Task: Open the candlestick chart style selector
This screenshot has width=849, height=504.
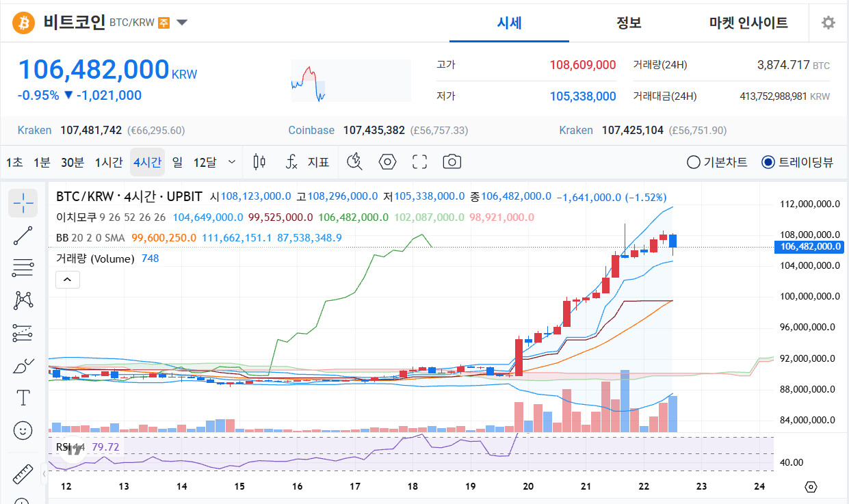Action: click(259, 162)
